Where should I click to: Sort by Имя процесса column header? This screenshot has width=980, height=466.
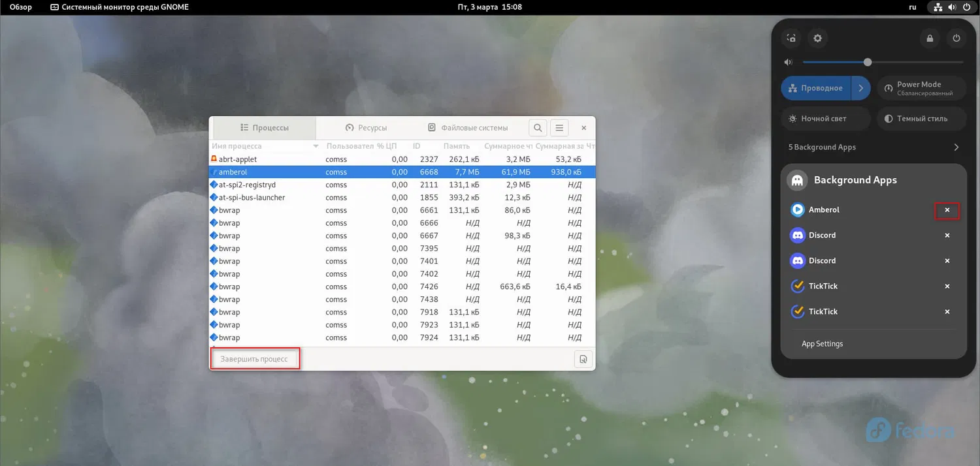[x=265, y=146]
